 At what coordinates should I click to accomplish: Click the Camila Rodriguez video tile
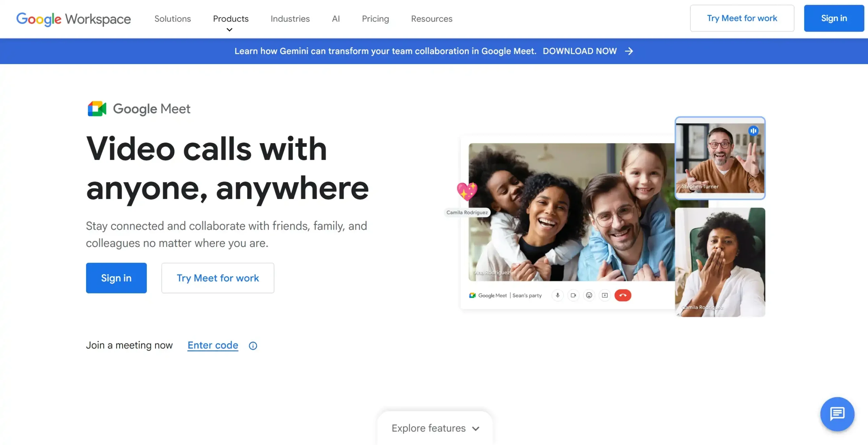720,263
